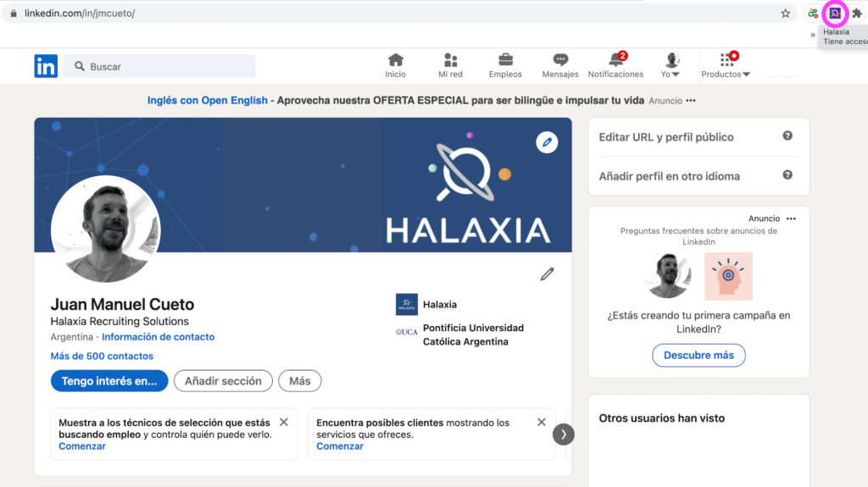This screenshot has width=868, height=487.
Task: Dismiss the find clients suggestion card
Action: (x=542, y=423)
